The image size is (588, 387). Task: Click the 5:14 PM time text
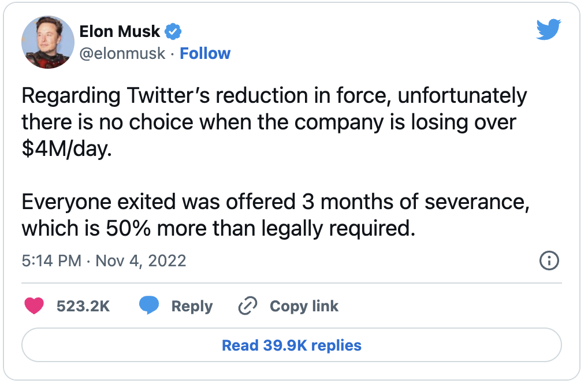coord(51,261)
